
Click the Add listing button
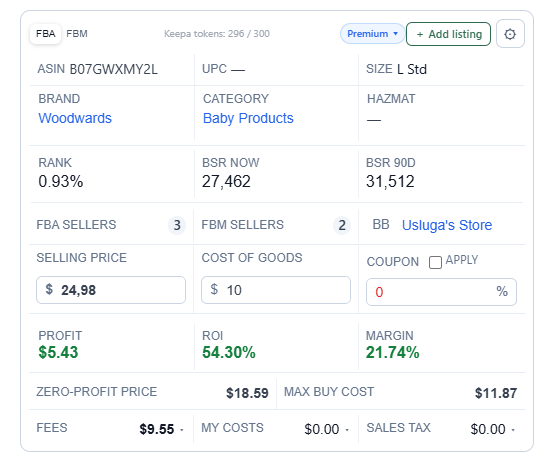(448, 34)
